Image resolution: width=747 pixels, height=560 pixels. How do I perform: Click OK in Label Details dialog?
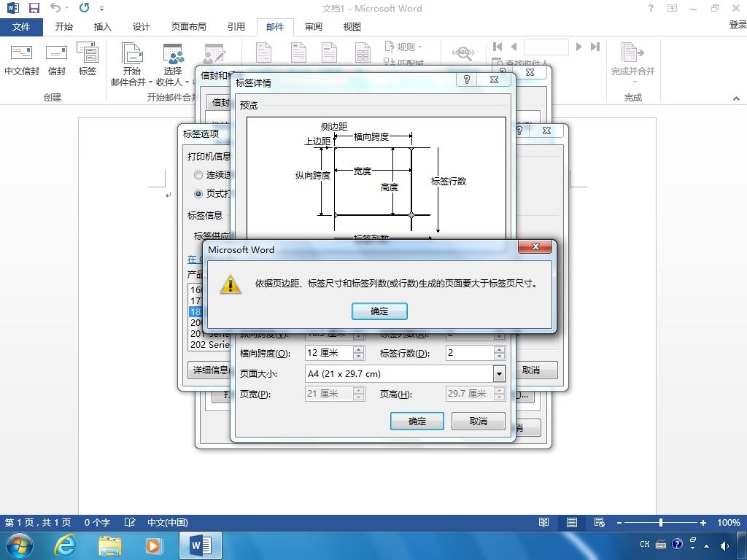[417, 421]
